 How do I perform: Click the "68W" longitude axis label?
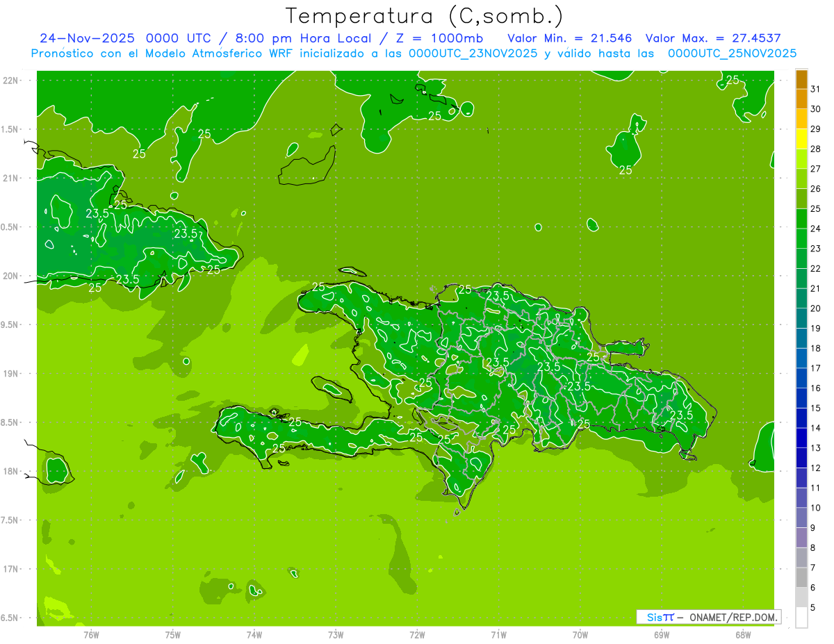743,635
